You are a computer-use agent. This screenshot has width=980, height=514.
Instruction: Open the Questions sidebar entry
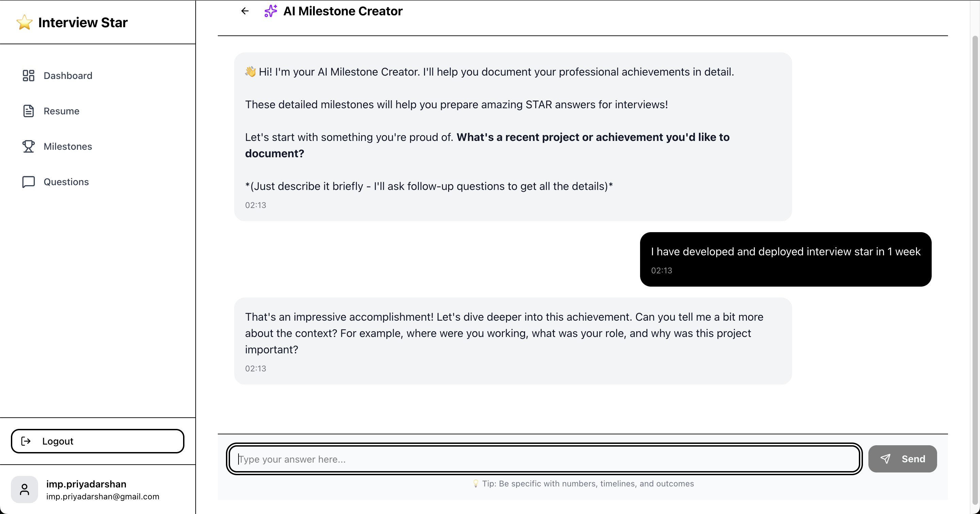pos(66,182)
